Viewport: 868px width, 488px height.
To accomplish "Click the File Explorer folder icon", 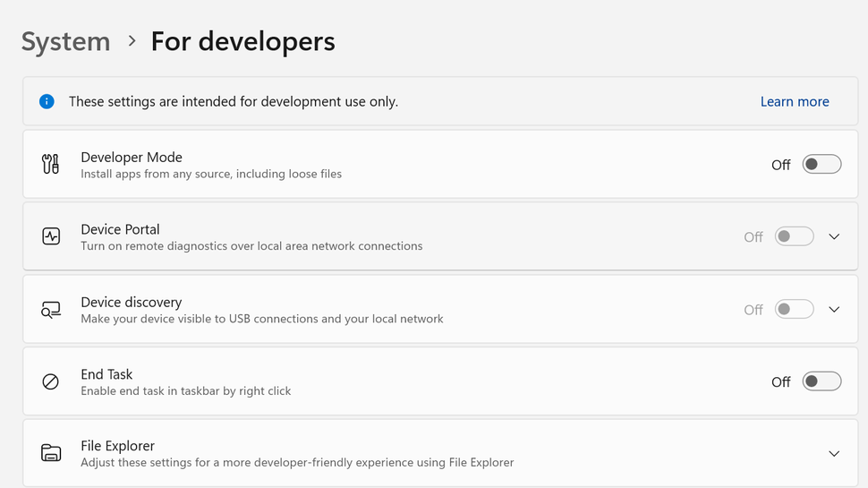I will (x=51, y=453).
